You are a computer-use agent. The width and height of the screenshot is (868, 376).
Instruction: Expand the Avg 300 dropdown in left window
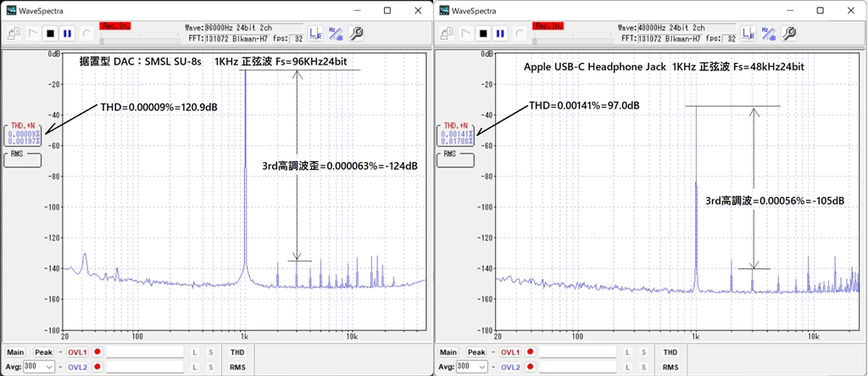[48, 367]
